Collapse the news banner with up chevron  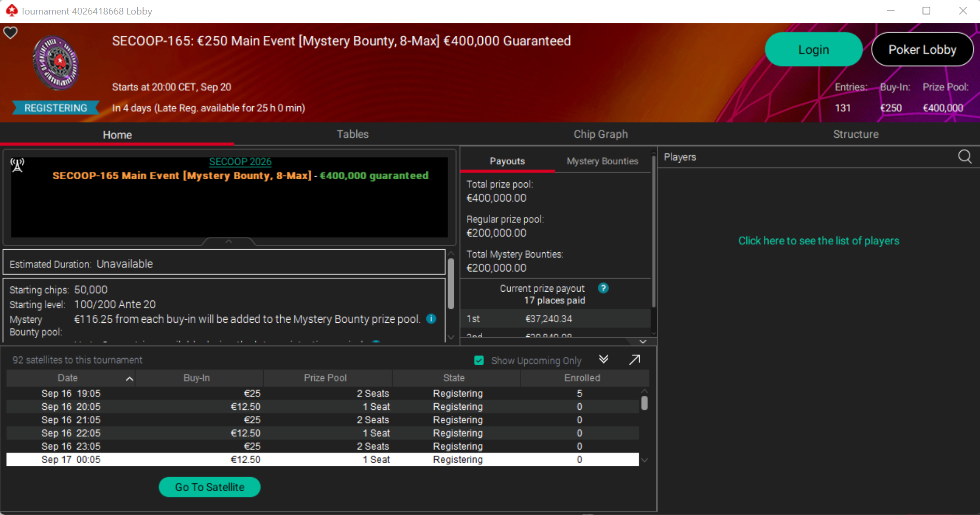coord(228,241)
